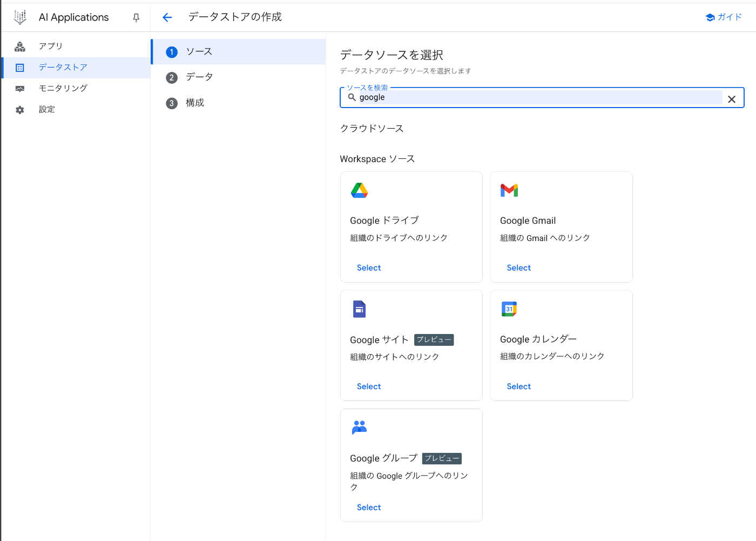
Task: Click the search magnifier icon
Action: 352,97
